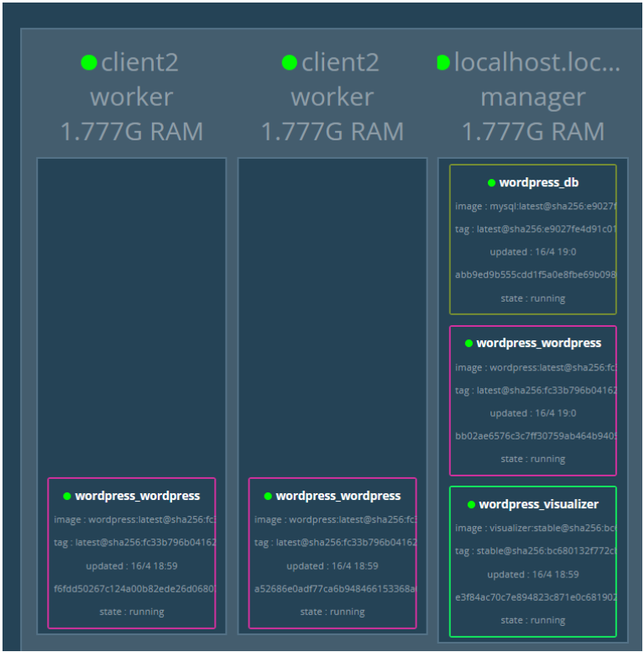Viewport: 644px width, 652px height.
Task: Click 1.777G RAM under the manager node
Action: [533, 131]
